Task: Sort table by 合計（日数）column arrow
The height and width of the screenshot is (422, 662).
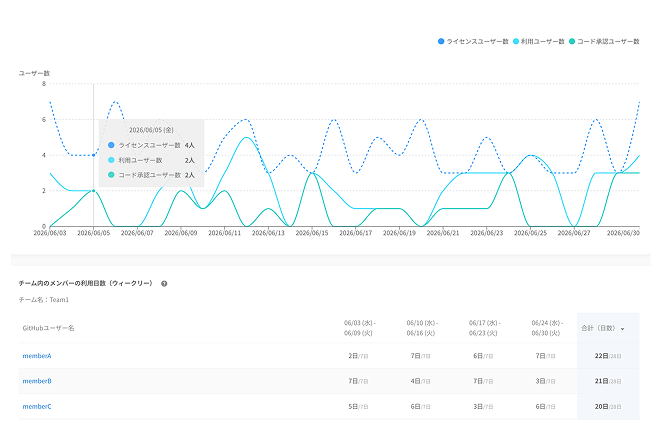Action: (622, 329)
